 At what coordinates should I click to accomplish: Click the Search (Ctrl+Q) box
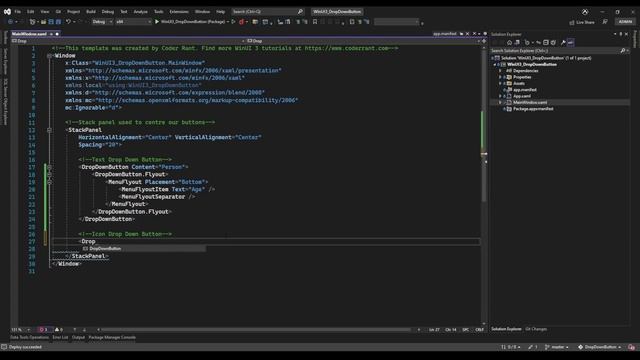click(x=267, y=11)
